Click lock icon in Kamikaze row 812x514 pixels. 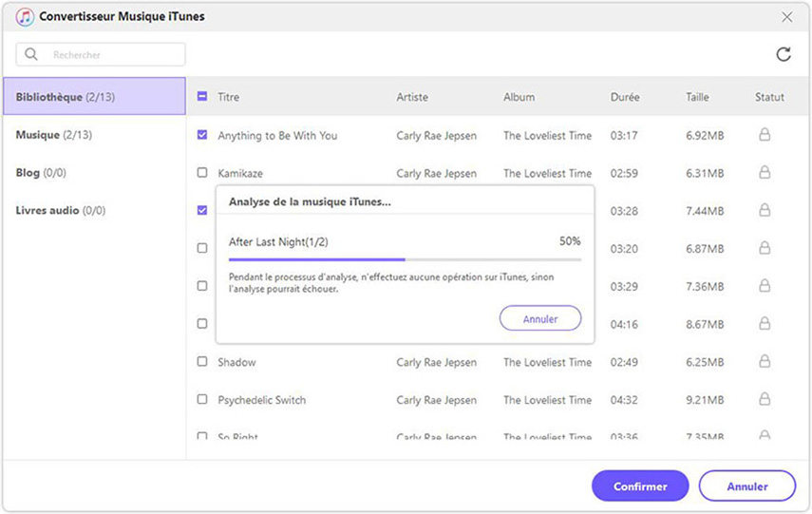[x=765, y=173]
